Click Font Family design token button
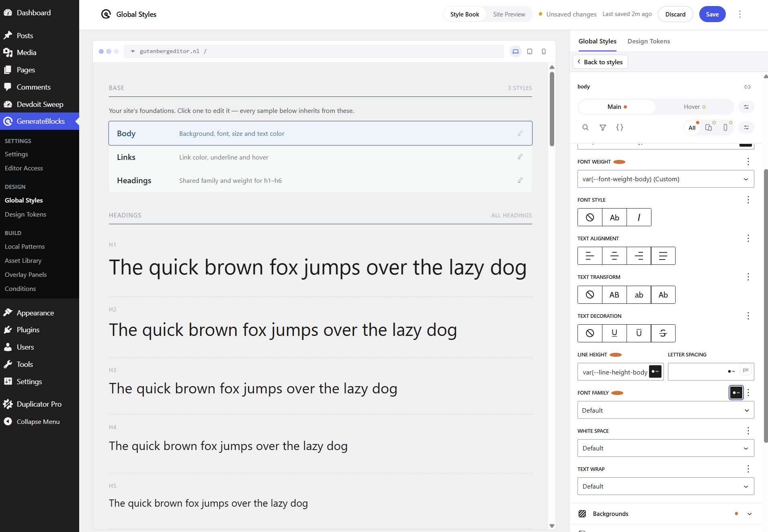This screenshot has width=768, height=532. pos(736,393)
